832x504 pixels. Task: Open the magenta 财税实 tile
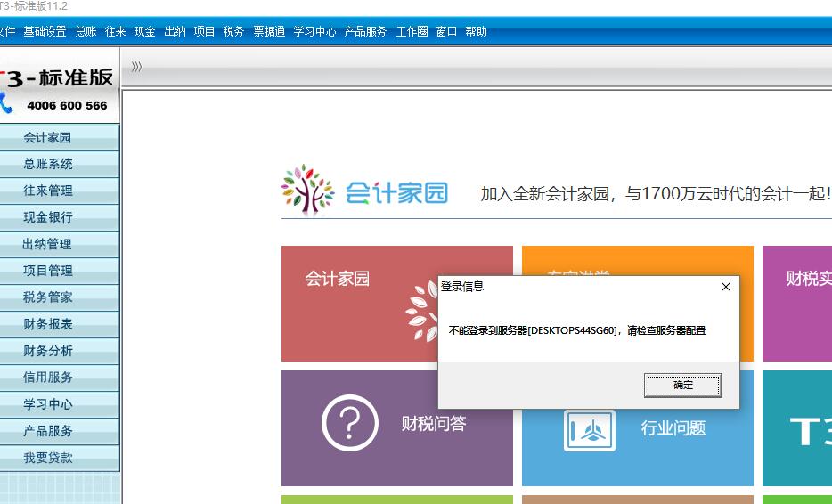(x=797, y=304)
